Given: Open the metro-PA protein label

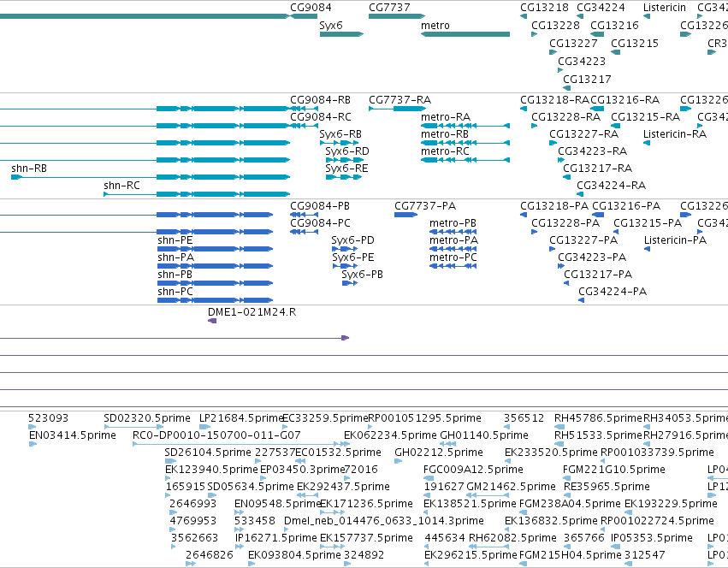Looking at the screenshot, I should point(453,240).
